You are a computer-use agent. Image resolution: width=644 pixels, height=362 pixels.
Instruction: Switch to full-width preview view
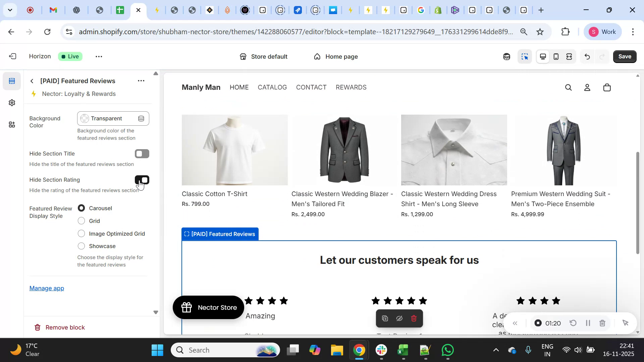[569, 56]
